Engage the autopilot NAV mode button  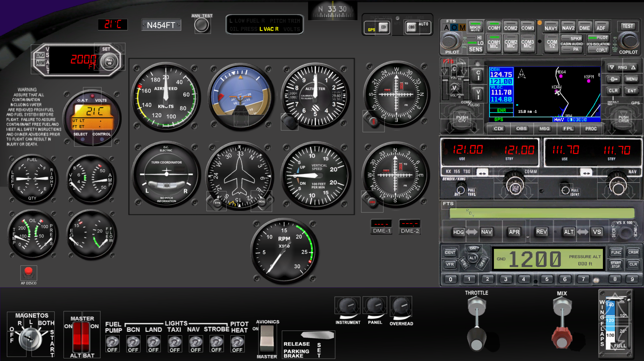(x=486, y=232)
